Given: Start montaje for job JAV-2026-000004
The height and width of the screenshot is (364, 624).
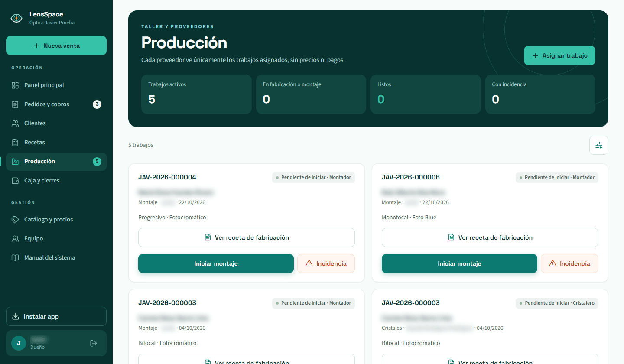Looking at the screenshot, I should click(x=216, y=263).
